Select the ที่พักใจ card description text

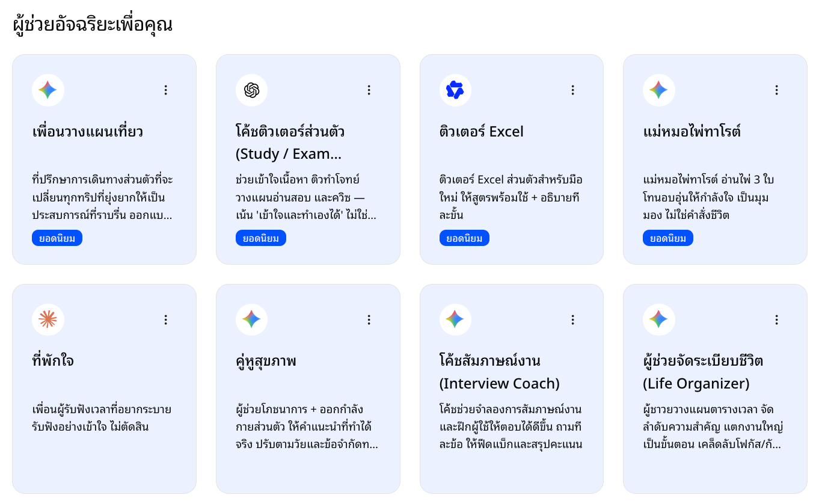pyautogui.click(x=102, y=418)
